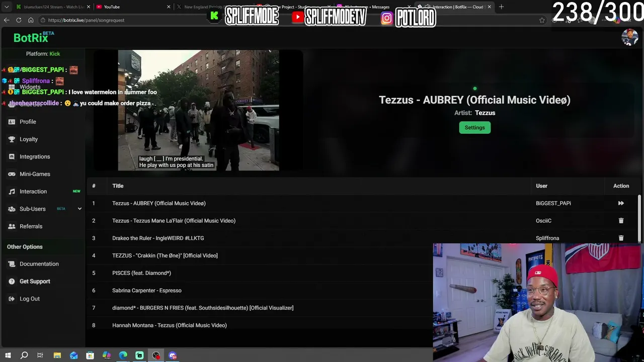
Task: Delete the Tezzus Mane La'Flair song request
Action: 621,221
